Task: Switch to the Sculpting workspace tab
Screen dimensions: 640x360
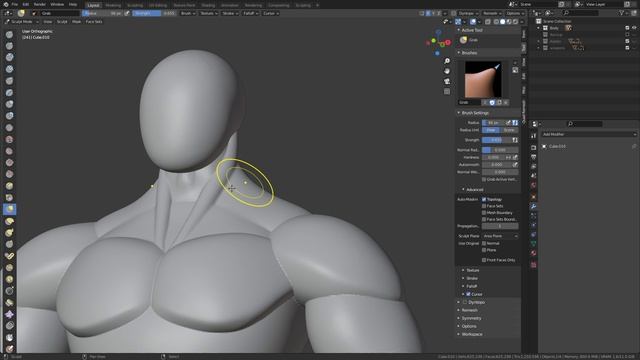Action: pos(135,5)
